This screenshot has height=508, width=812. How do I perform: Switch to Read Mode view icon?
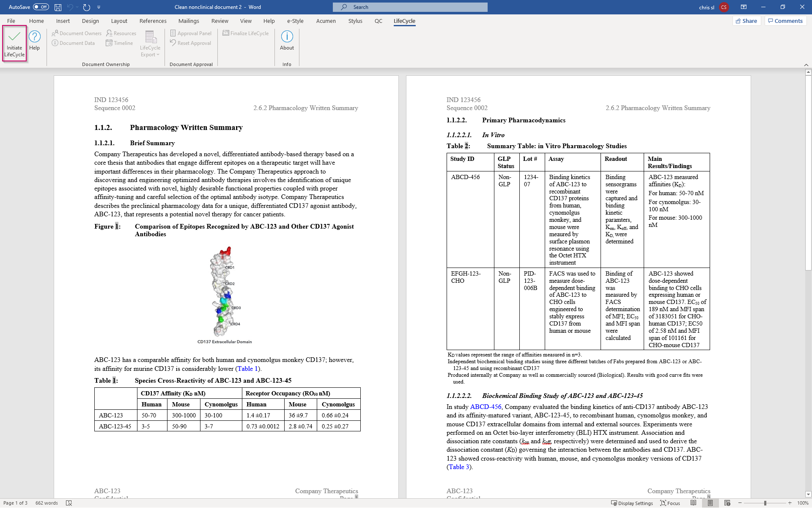click(694, 503)
